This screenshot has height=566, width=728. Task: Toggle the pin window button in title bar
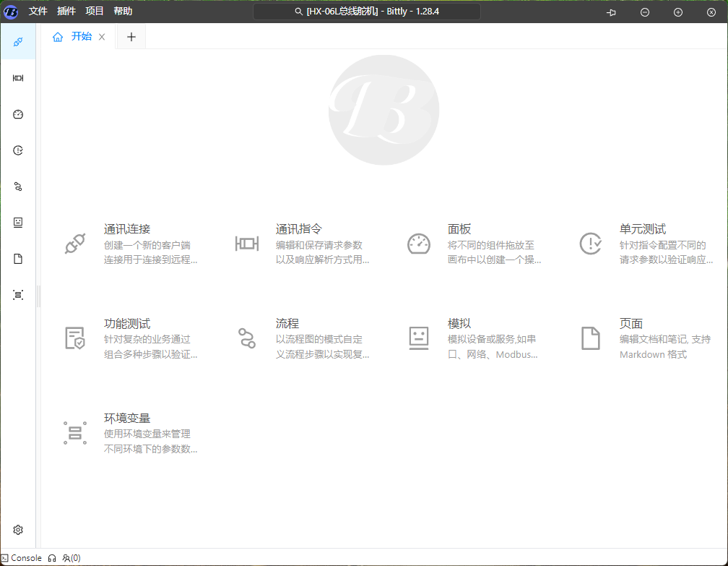[611, 12]
